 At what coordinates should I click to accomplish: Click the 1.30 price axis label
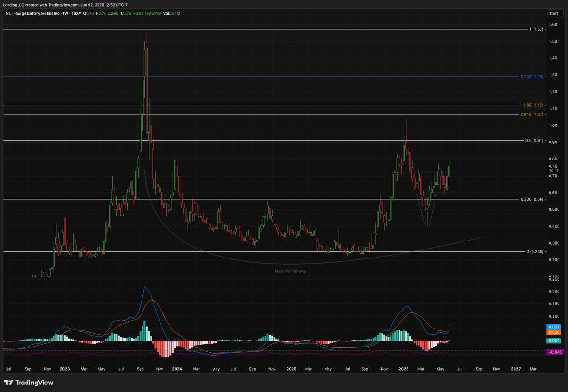(x=553, y=75)
